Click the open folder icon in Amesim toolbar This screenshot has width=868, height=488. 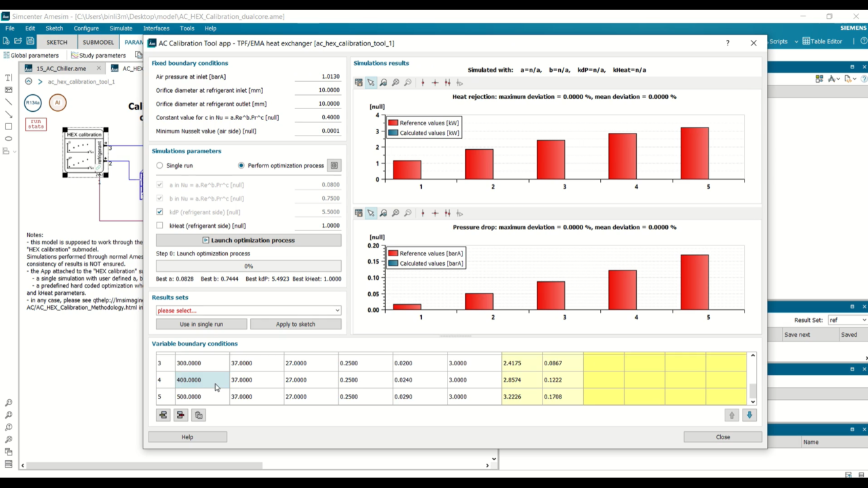[18, 41]
